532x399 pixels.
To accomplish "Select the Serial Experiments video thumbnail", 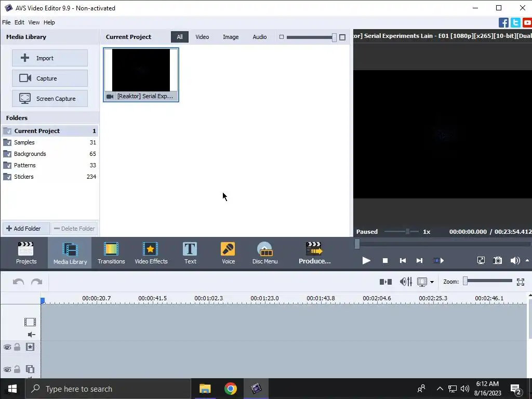I will 141,75.
